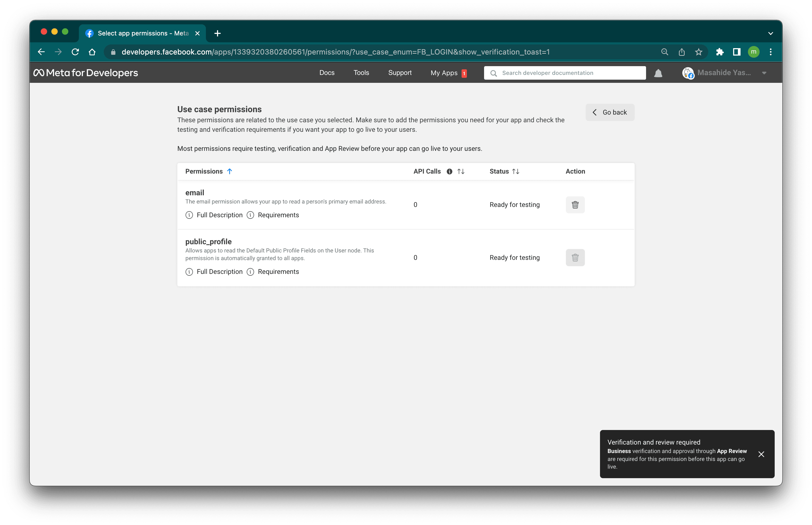
Task: Sort by Status arrows
Action: coord(515,171)
